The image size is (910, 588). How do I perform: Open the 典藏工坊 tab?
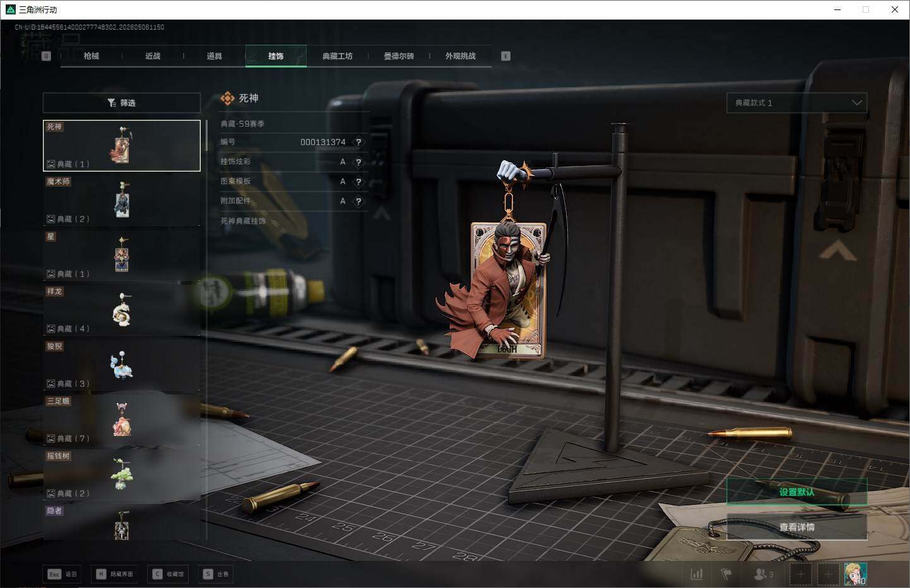[x=338, y=56]
